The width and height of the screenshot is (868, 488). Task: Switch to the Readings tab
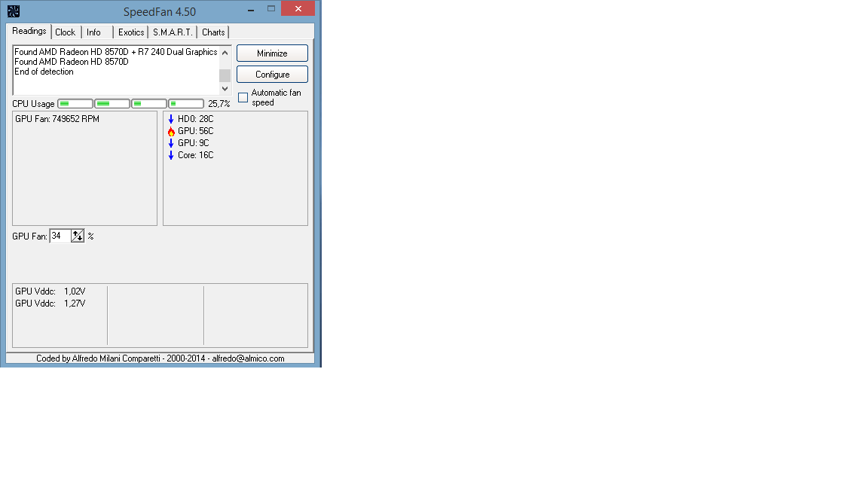click(29, 31)
